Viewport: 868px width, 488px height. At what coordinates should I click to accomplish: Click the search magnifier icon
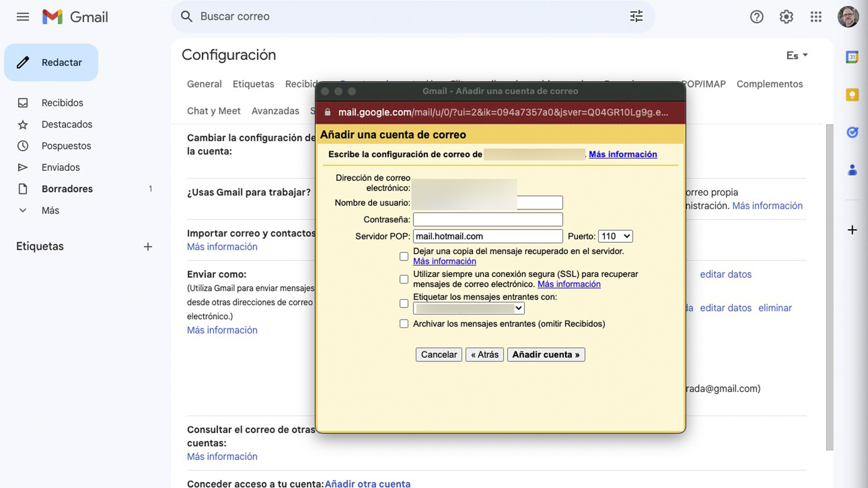[x=186, y=16]
